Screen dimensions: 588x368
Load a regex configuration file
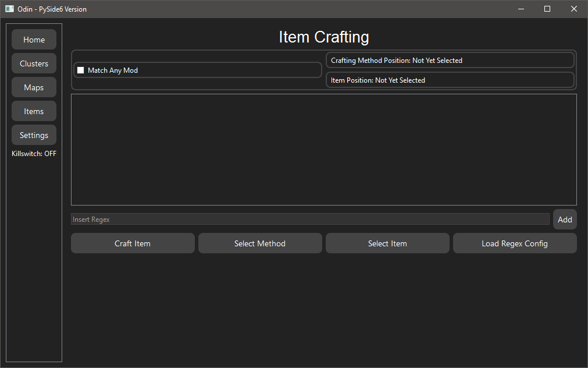click(514, 243)
